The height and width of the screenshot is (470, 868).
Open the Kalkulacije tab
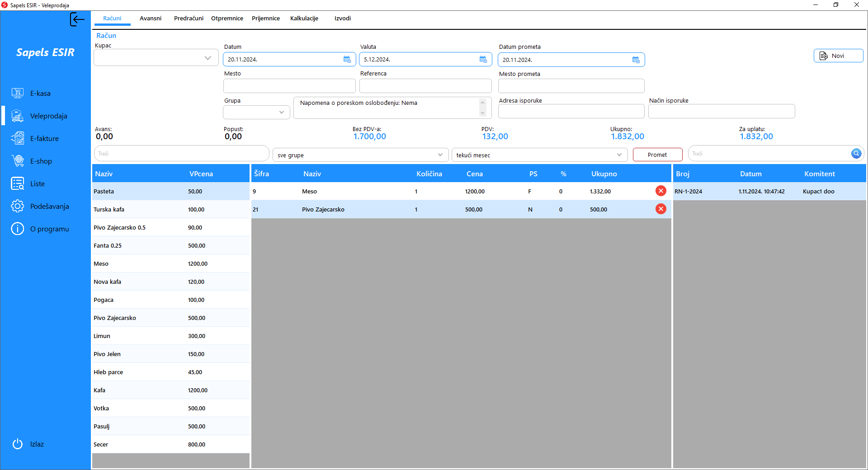pyautogui.click(x=304, y=19)
